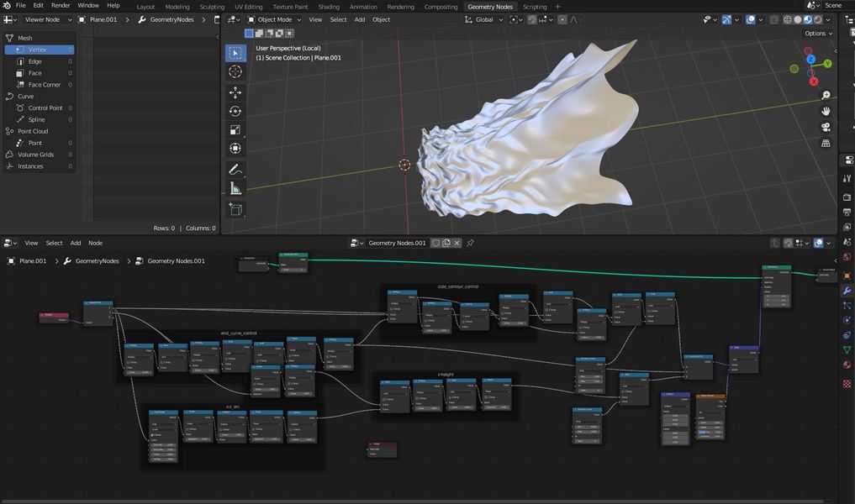Pick the Measure tool
This screenshot has height=504, width=855.
[235, 188]
